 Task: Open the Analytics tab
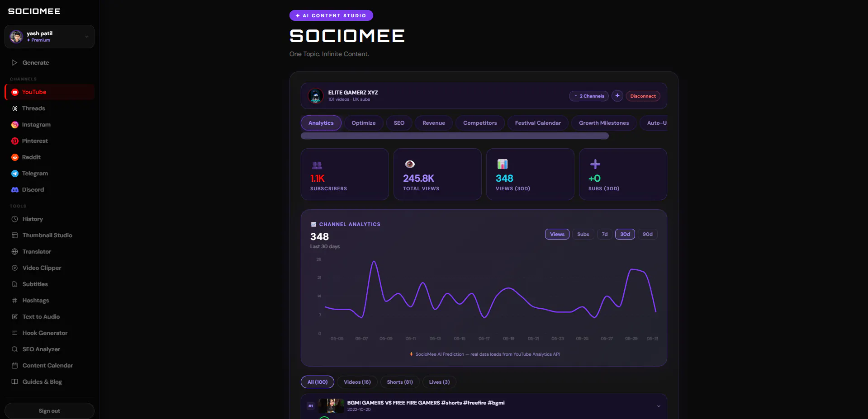tap(321, 123)
